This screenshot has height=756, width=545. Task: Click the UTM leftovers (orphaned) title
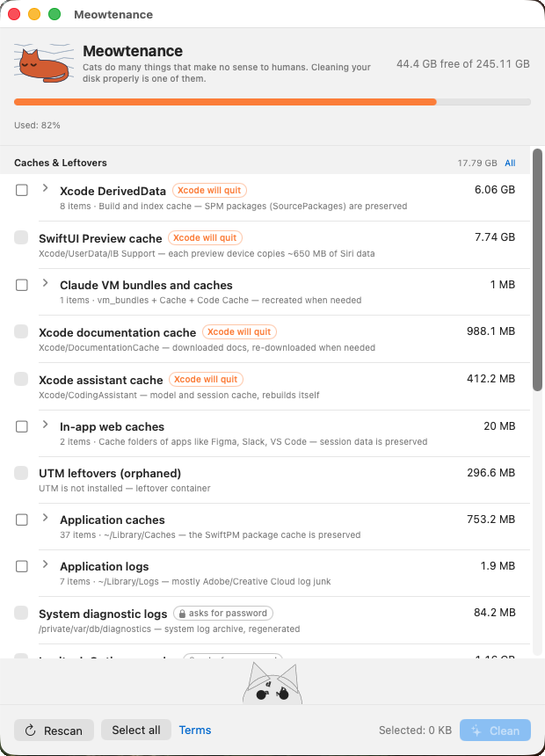click(x=110, y=474)
